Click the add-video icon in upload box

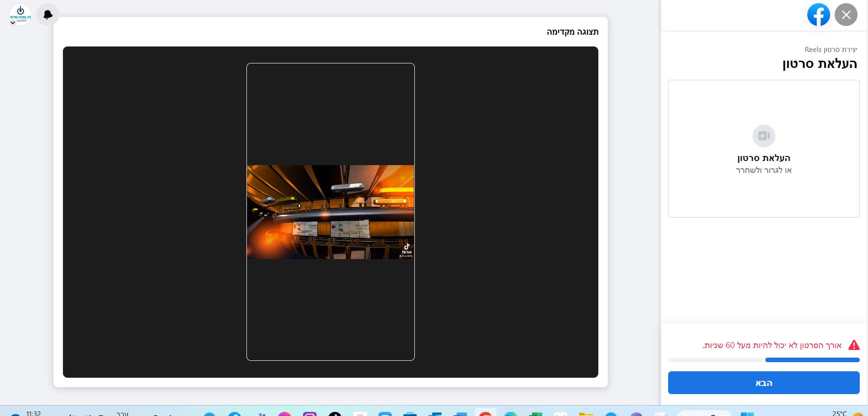pyautogui.click(x=763, y=136)
